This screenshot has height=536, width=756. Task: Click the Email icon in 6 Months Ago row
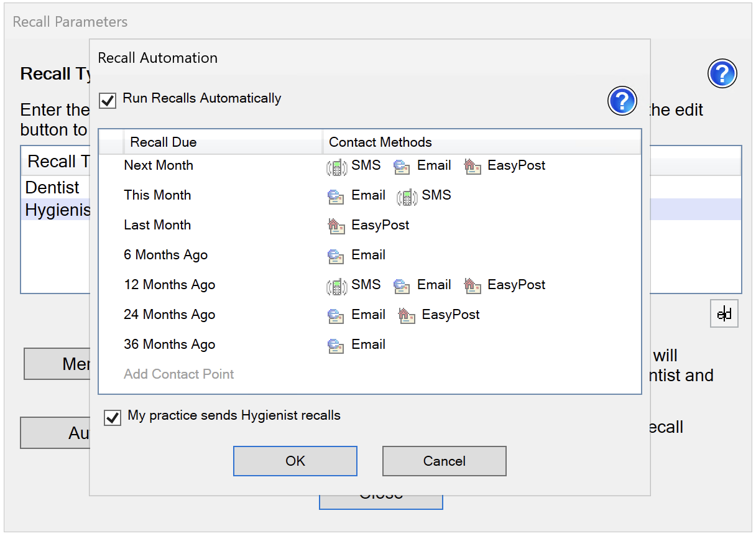coord(336,256)
